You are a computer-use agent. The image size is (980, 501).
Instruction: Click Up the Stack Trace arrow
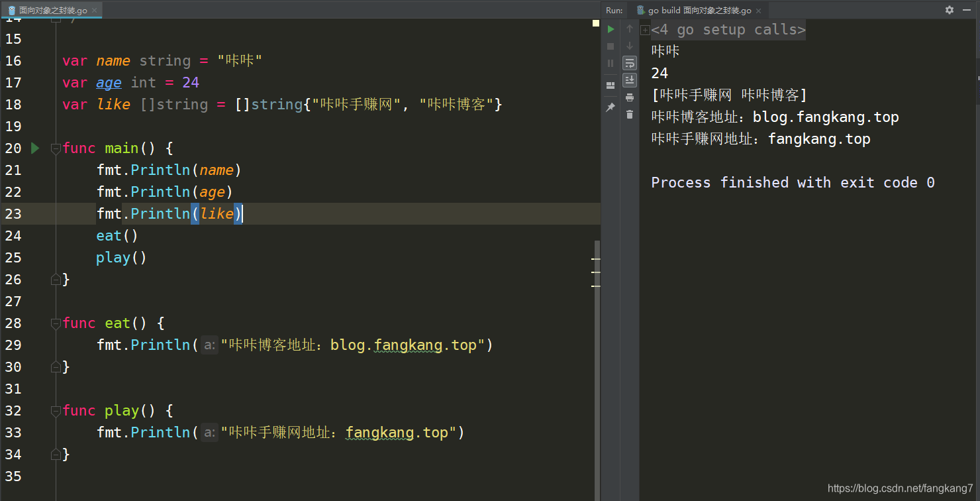(630, 29)
